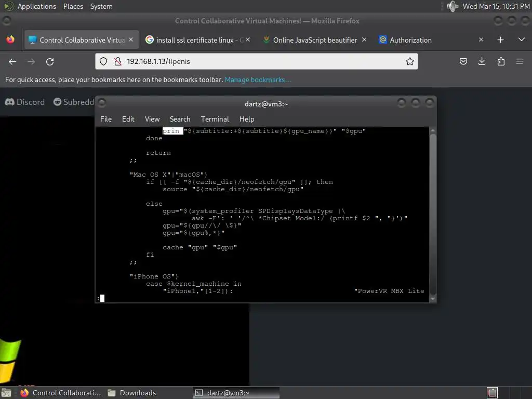Open the Save to Pocket icon
The width and height of the screenshot is (532, 399).
[463, 61]
